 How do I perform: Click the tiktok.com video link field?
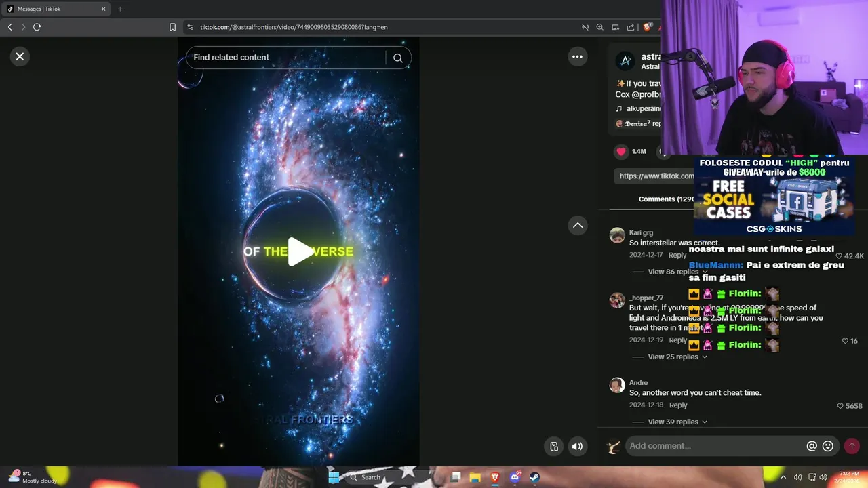[654, 176]
